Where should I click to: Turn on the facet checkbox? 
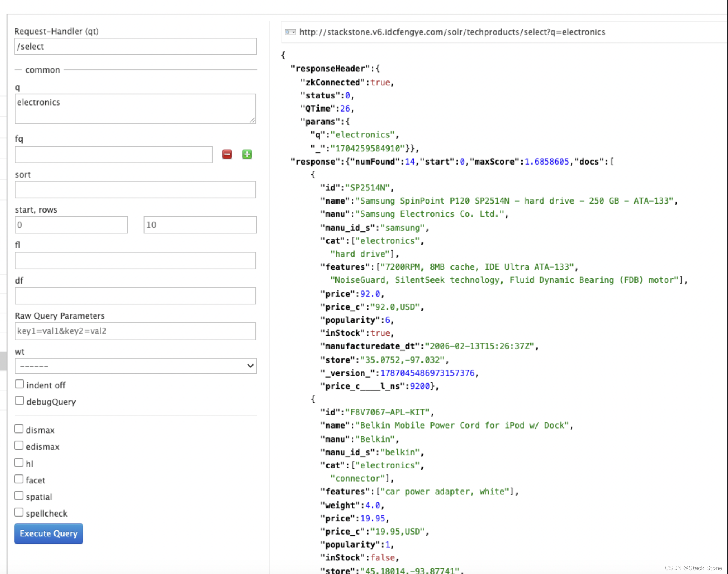pyautogui.click(x=19, y=479)
